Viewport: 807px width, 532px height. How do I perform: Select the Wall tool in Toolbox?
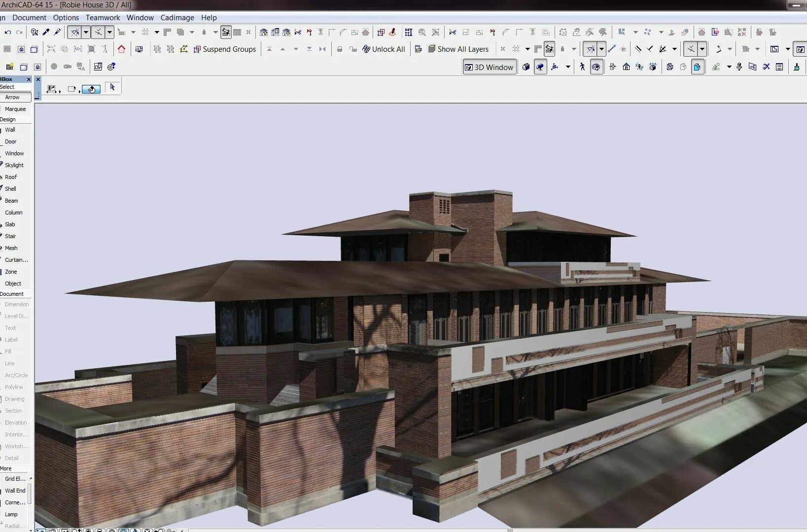click(x=15, y=130)
